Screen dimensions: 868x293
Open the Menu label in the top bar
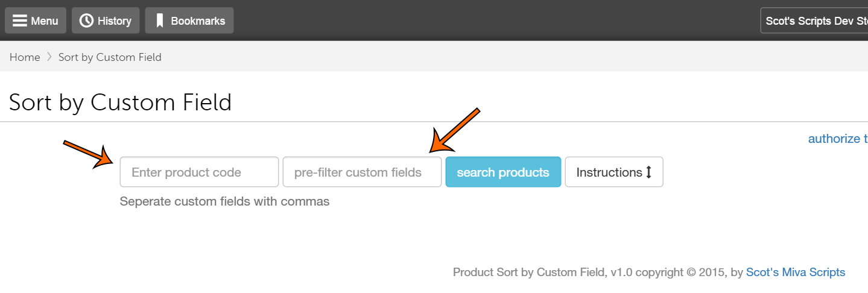45,21
